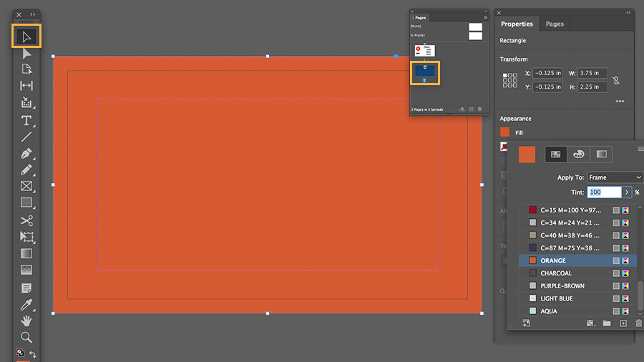Screen dimensions: 644x362
Task: Select the AQUA swatch
Action: tap(578, 311)
